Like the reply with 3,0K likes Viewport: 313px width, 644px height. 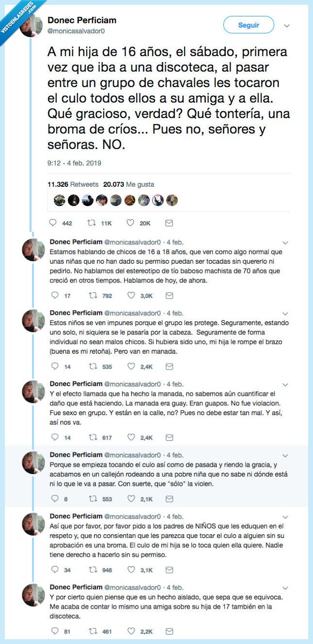click(x=130, y=295)
